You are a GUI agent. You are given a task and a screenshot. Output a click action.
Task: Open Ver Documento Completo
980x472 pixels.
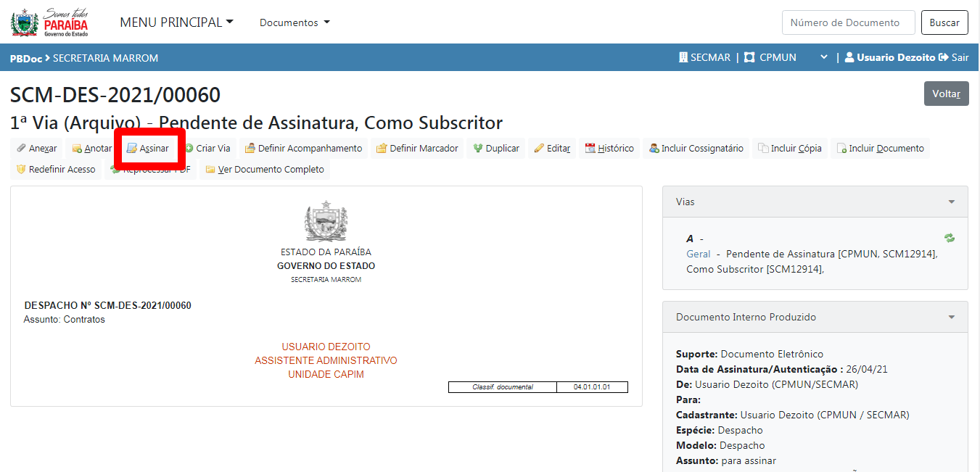(264, 170)
